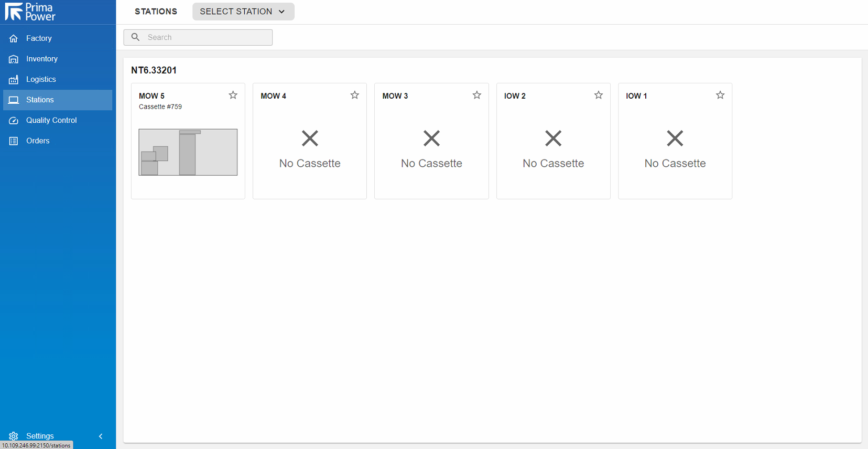The image size is (868, 449).
Task: Click the Inventory warehouse icon
Action: tap(14, 59)
